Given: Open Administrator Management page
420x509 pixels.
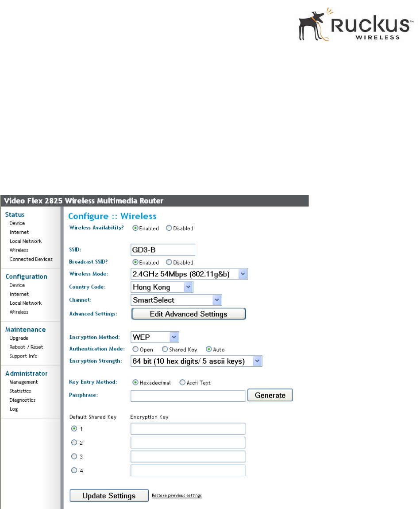Looking at the screenshot, I should 23,382.
